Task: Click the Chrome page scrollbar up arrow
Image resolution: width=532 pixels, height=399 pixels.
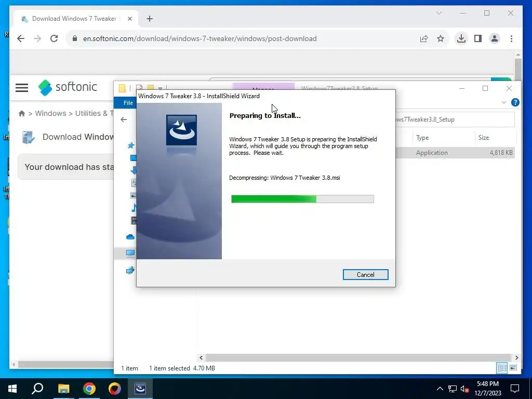Action: click(518, 54)
